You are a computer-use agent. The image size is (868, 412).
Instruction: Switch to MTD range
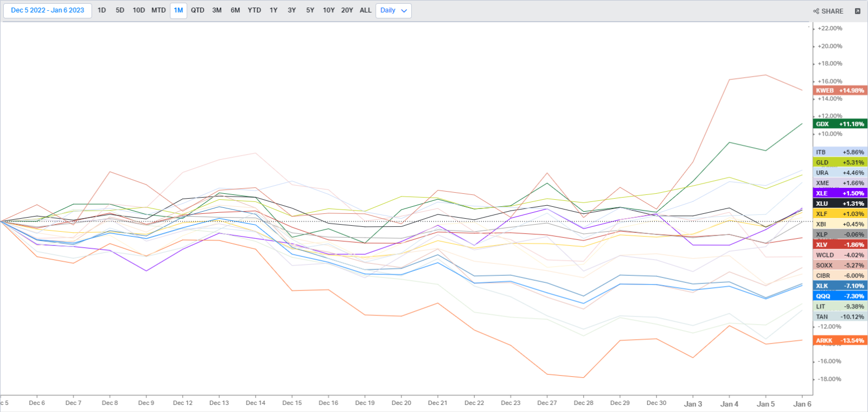pos(158,10)
